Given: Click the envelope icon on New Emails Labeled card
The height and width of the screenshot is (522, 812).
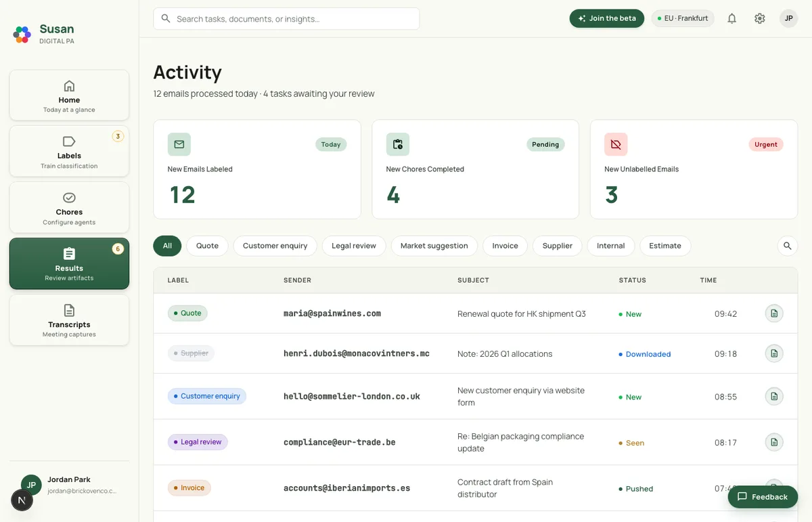Looking at the screenshot, I should click(179, 144).
